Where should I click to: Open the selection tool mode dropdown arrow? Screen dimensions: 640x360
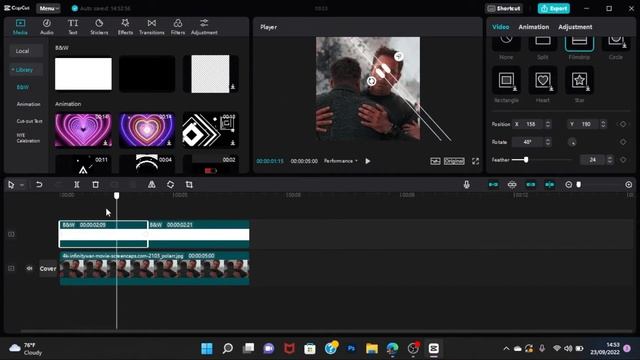coord(22,185)
